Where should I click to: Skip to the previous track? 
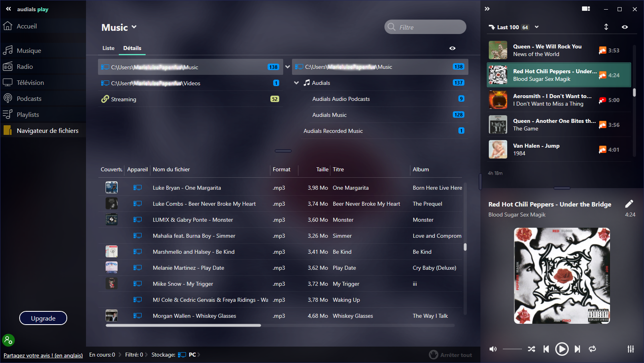pyautogui.click(x=546, y=349)
